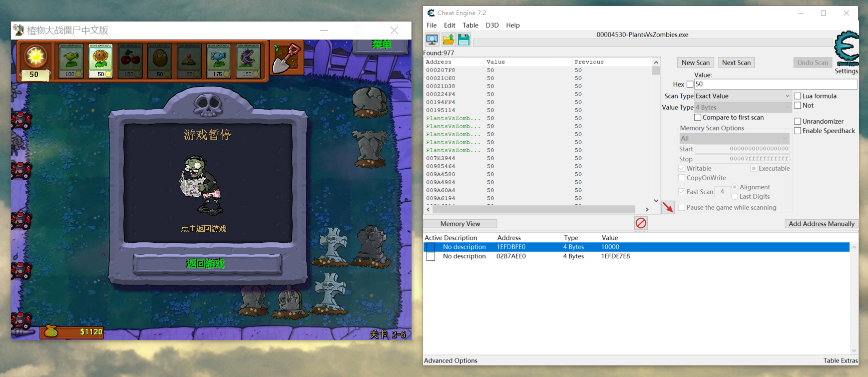Image resolution: width=868 pixels, height=377 pixels.
Task: Click the money bag coin icon
Action: [51, 331]
